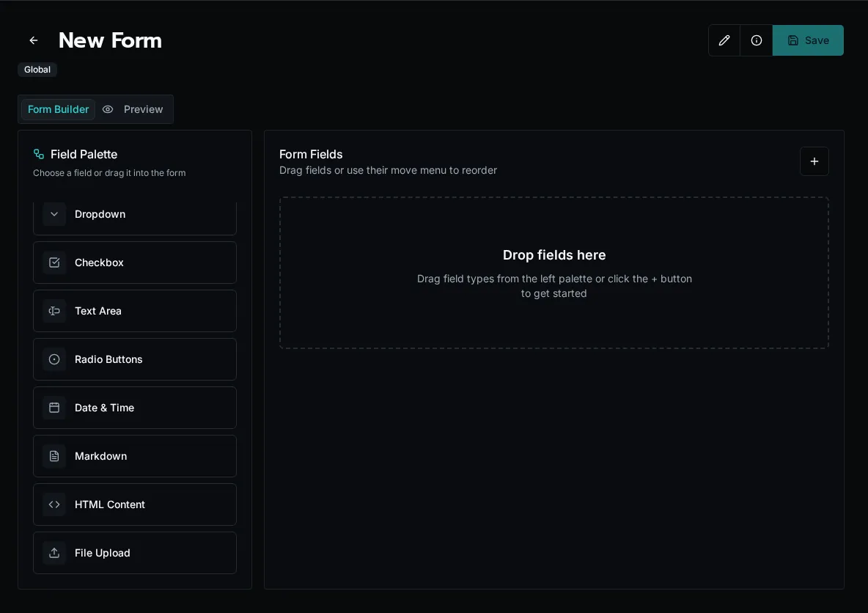Viewport: 868px width, 613px height.
Task: Click the File Upload icon
Action: click(x=54, y=553)
